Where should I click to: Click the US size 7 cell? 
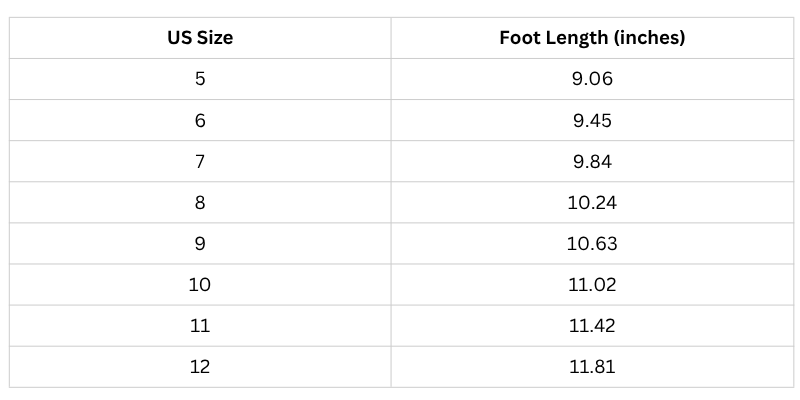(x=200, y=161)
